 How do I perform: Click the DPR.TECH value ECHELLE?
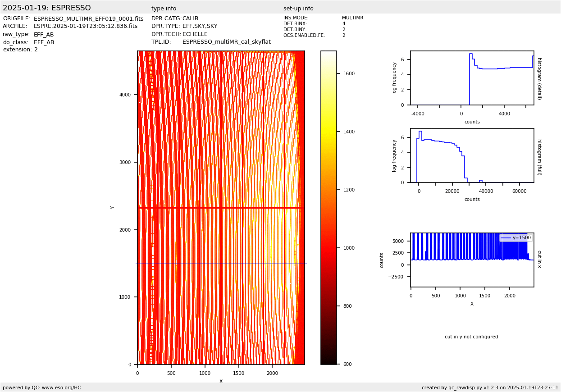[x=195, y=34]
